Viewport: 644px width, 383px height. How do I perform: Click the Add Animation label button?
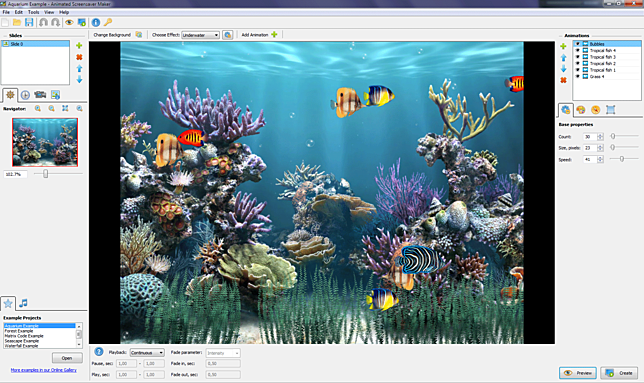tap(255, 35)
